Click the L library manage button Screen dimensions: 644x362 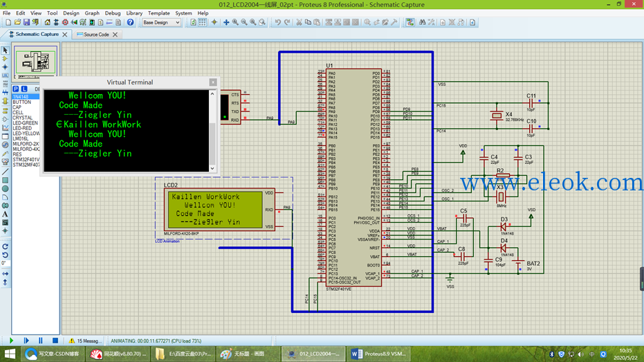coord(24,89)
